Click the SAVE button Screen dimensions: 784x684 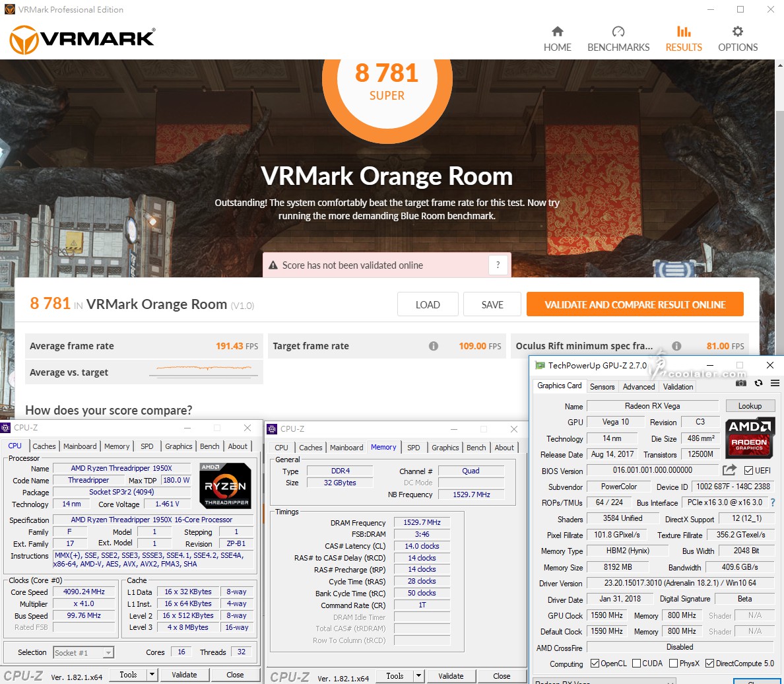pos(492,304)
